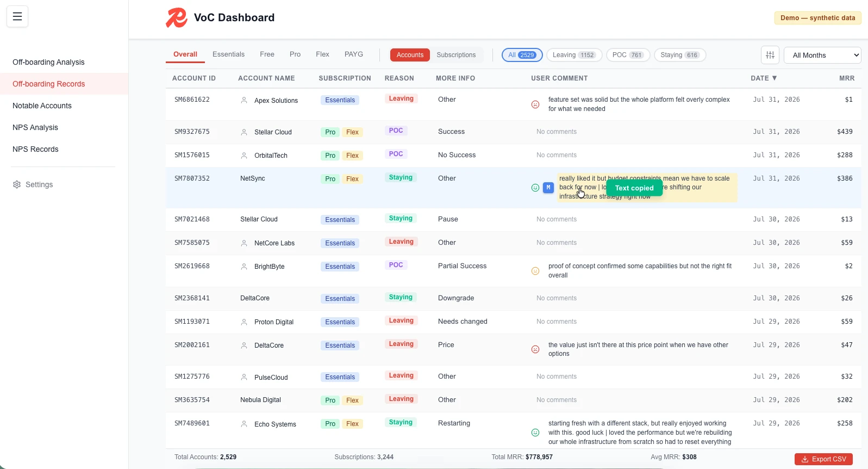Click the POC badge in OrbitalTech row
This screenshot has width=868, height=469.
tap(396, 154)
